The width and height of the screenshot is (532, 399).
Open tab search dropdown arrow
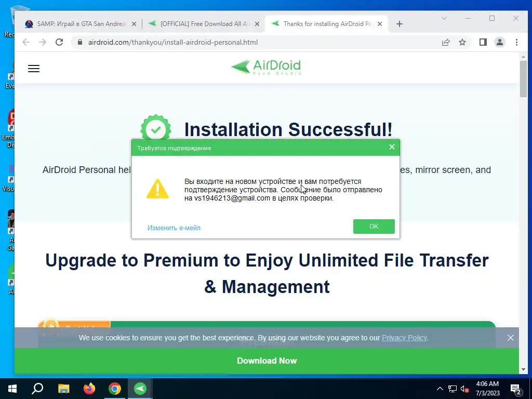pyautogui.click(x=444, y=18)
